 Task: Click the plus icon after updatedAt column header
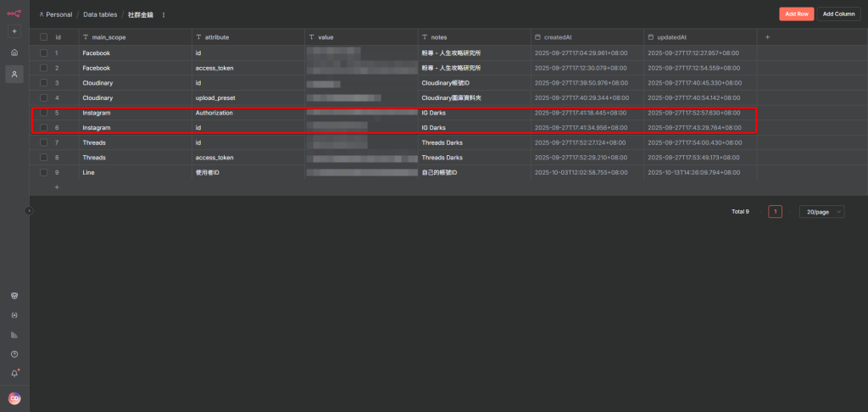768,37
